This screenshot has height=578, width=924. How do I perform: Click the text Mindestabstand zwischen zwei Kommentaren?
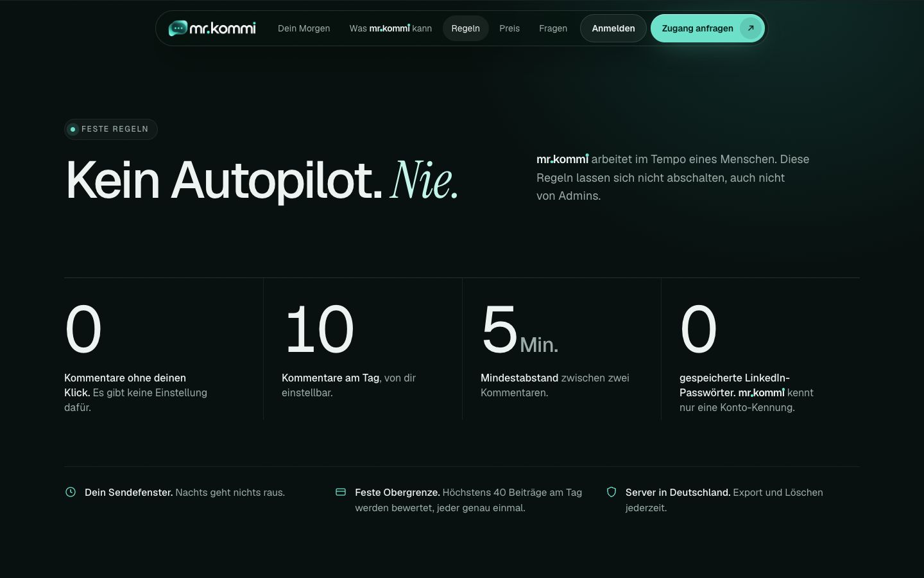(x=555, y=385)
